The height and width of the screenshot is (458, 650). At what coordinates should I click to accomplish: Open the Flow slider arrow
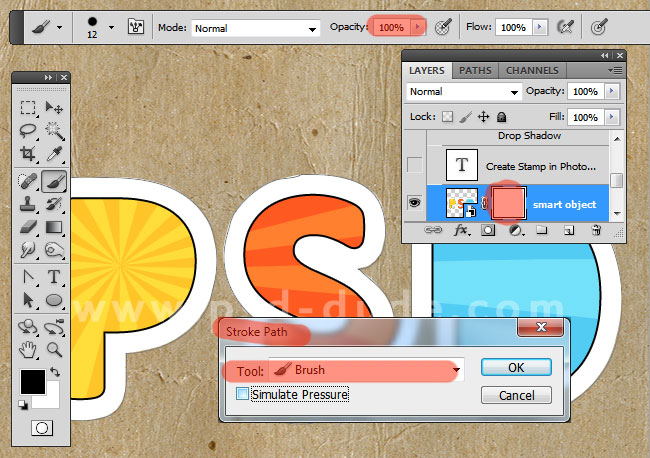click(x=539, y=27)
